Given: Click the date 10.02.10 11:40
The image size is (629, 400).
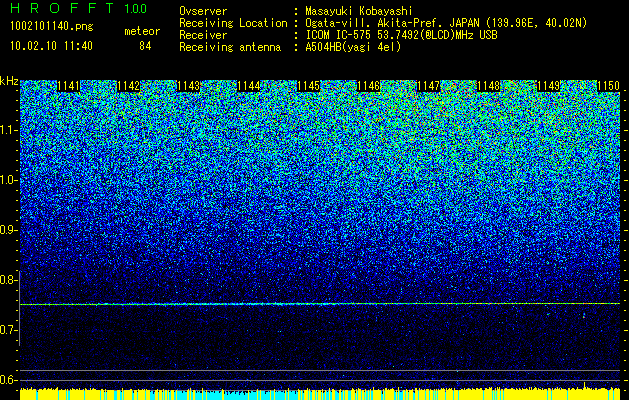Looking at the screenshot, I should point(51,46).
